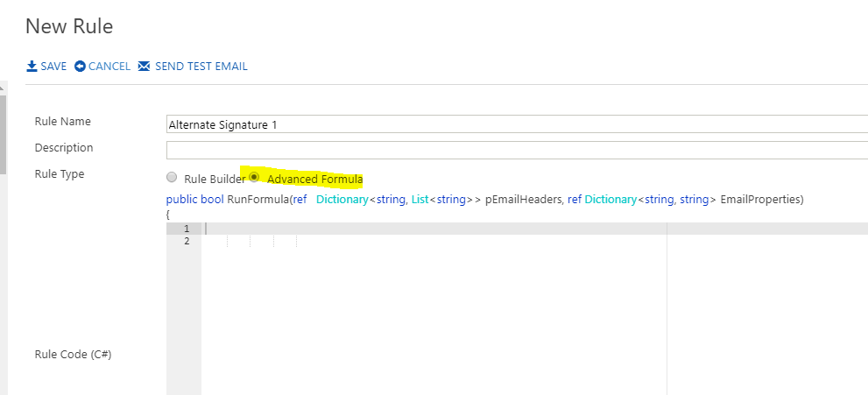Viewport: 868px width, 395px height.
Task: Click the Save download-arrow icon
Action: pyautogui.click(x=32, y=67)
